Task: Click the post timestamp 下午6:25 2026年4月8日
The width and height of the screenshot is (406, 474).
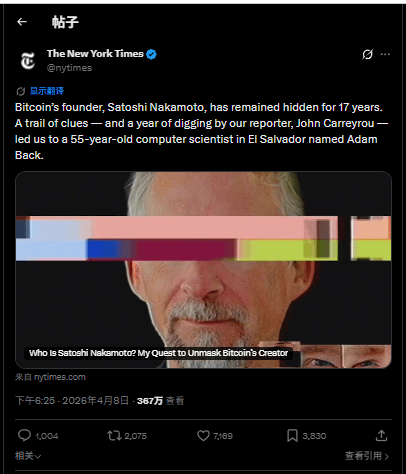Action: pos(72,400)
